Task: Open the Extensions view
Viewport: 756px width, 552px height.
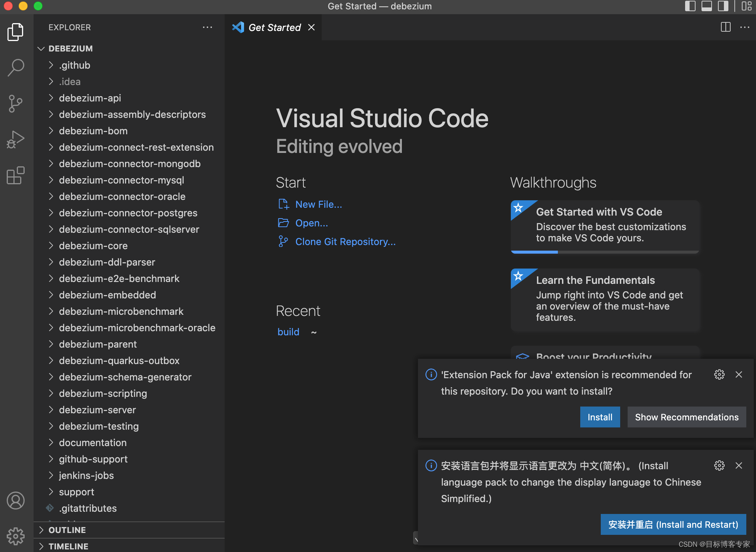Action: tap(16, 176)
